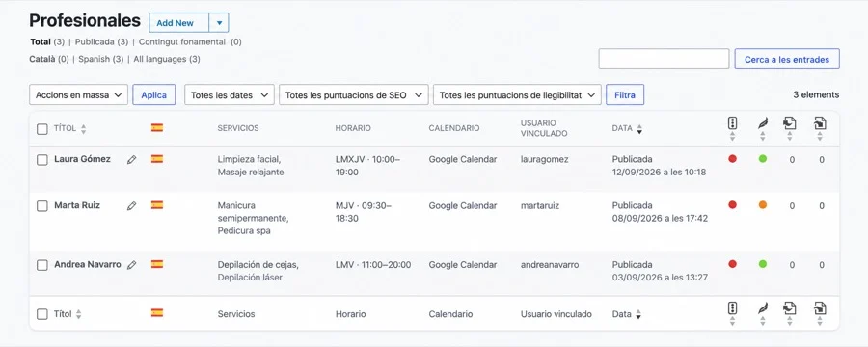Click the Horario column header

(353, 128)
